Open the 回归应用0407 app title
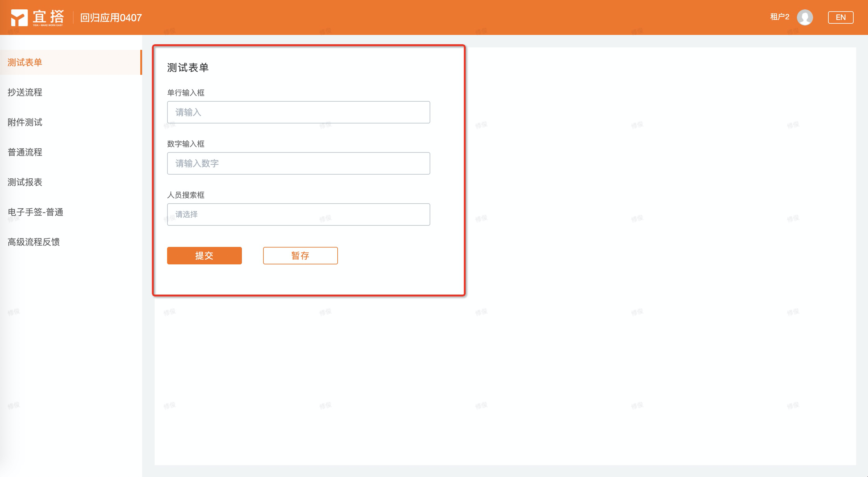This screenshot has height=477, width=868. [x=111, y=17]
